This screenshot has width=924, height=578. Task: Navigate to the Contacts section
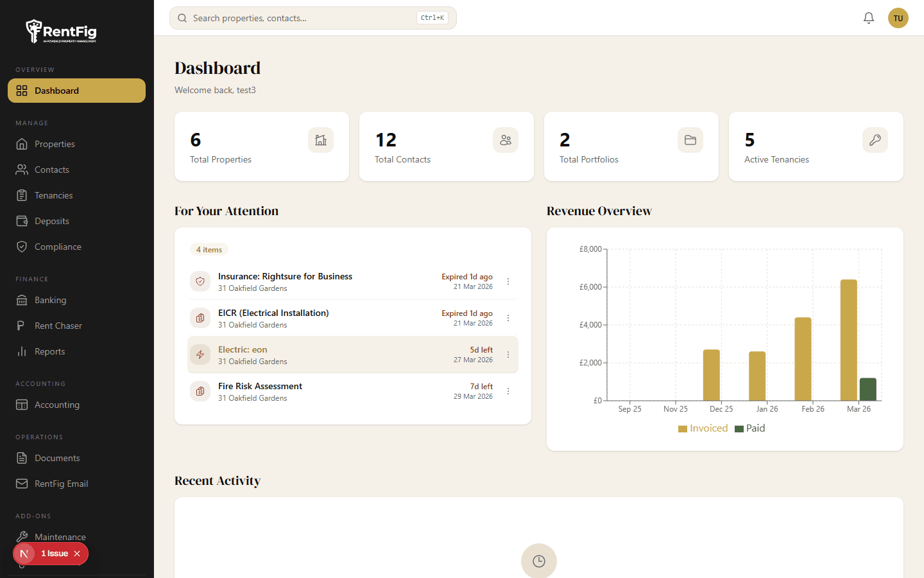point(52,170)
